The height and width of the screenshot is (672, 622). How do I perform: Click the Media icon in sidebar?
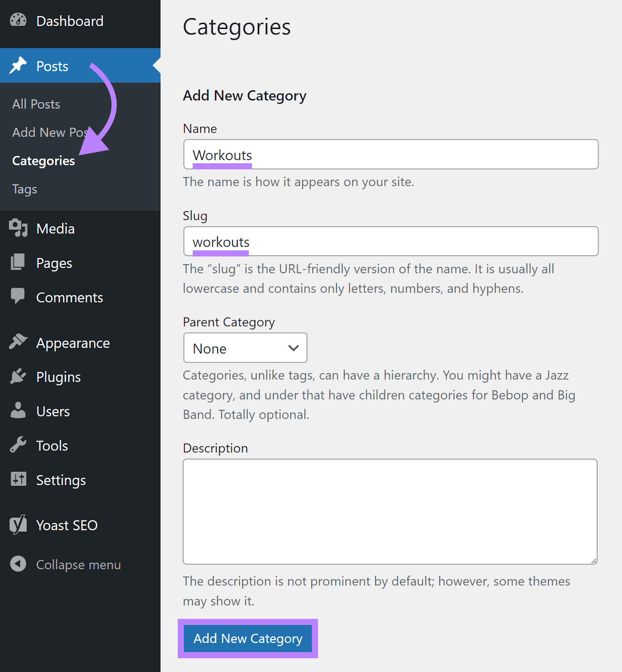[x=18, y=228]
